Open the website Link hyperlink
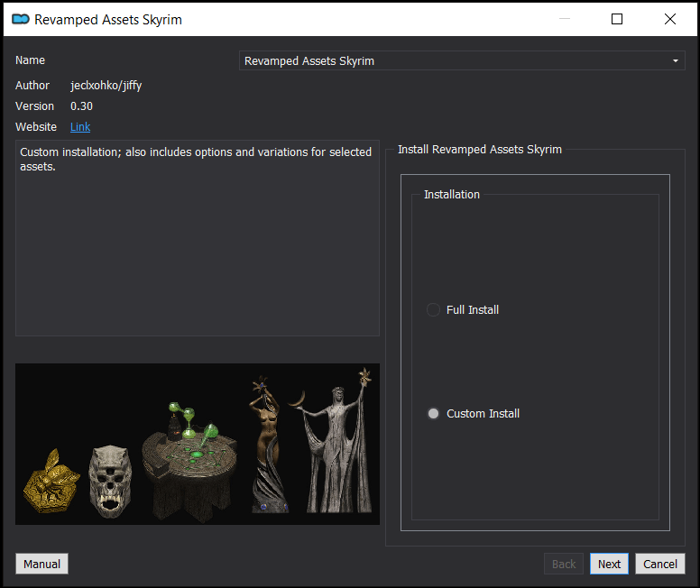700x588 pixels. tap(80, 127)
